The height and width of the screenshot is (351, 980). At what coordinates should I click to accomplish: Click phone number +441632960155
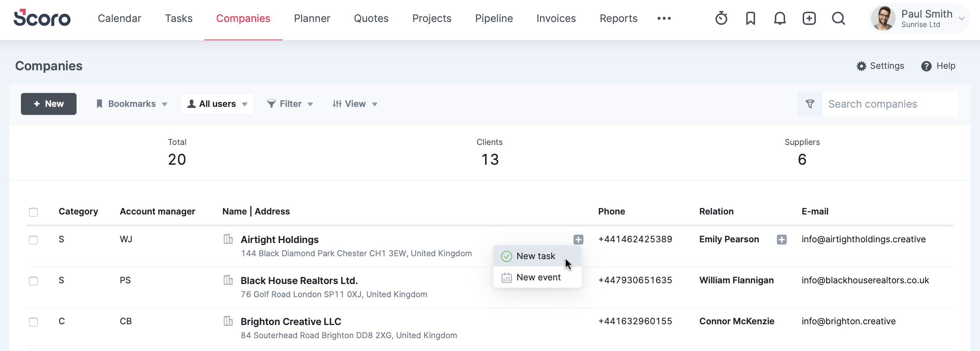(635, 321)
